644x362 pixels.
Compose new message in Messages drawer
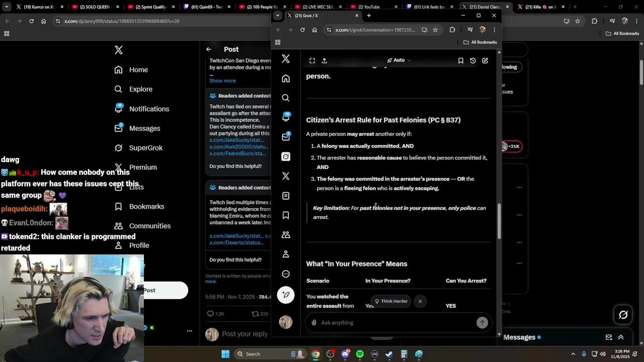[609, 337]
